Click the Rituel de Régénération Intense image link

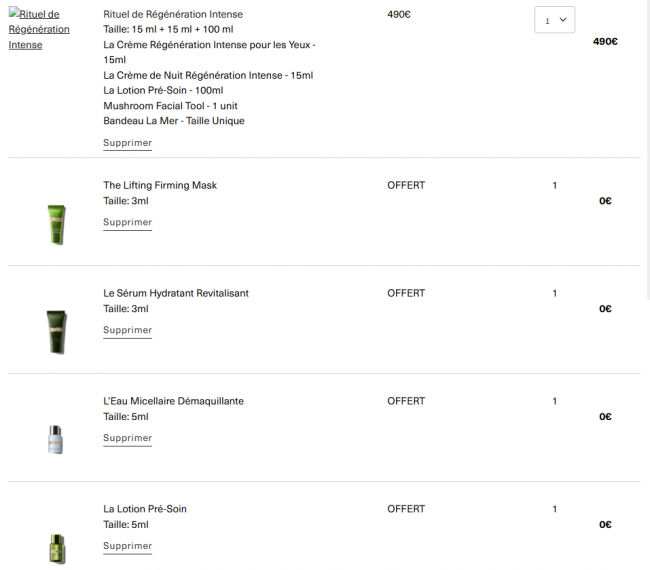(x=39, y=29)
